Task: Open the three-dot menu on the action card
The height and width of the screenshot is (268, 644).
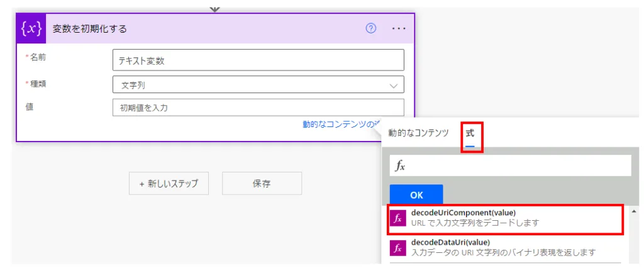Action: [x=399, y=28]
